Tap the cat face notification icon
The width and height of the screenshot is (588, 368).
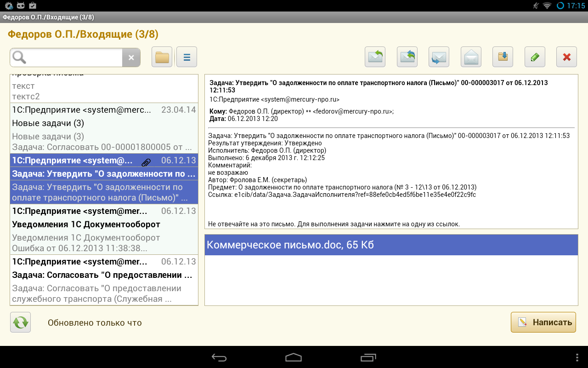tap(21, 6)
